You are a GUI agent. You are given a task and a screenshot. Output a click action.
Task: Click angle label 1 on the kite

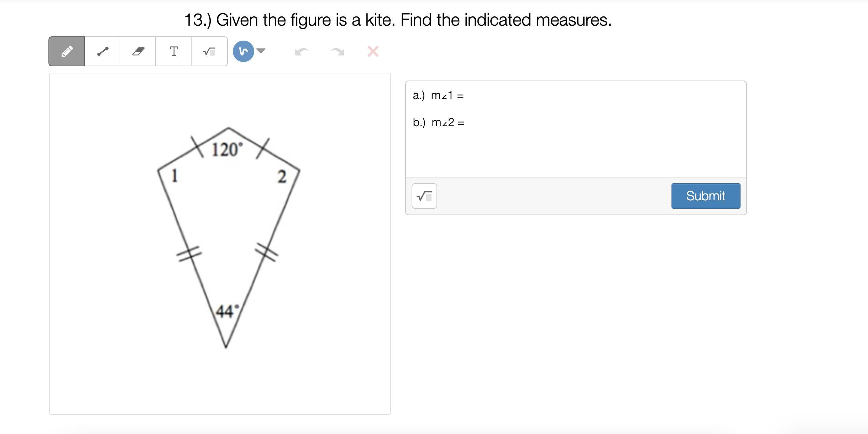174,176
